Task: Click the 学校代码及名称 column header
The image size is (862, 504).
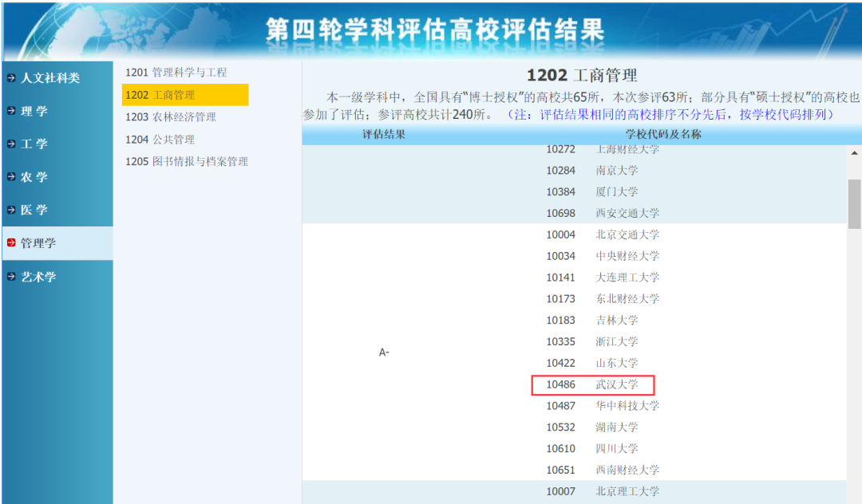Action: click(x=663, y=134)
